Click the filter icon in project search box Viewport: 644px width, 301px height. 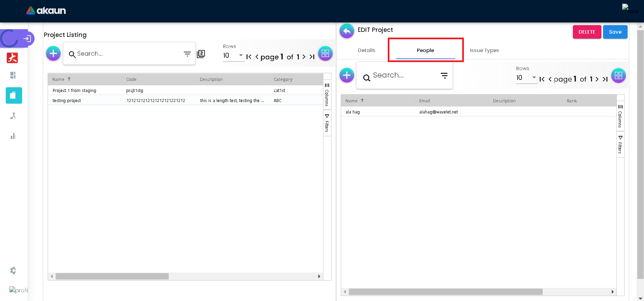click(187, 54)
